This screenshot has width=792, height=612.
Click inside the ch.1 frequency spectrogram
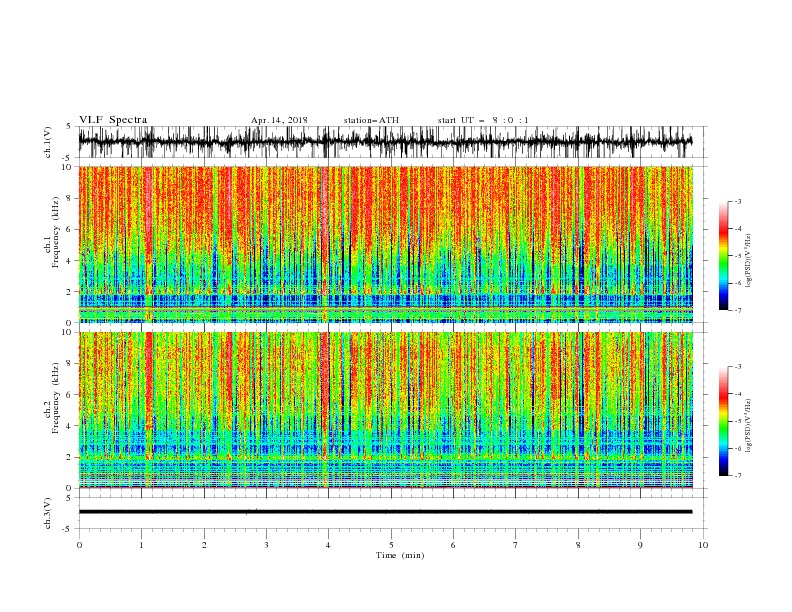tap(385, 244)
